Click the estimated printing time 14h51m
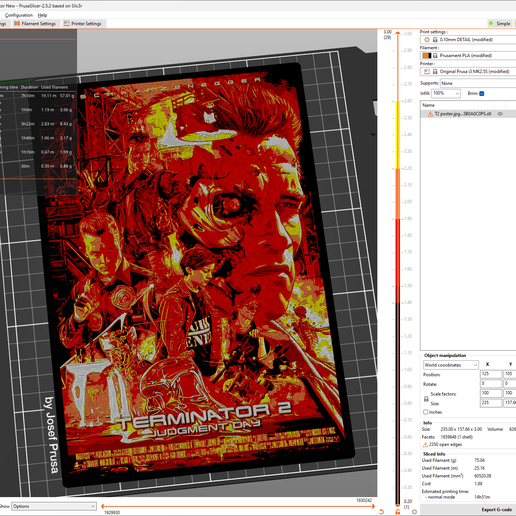This screenshot has width=516, height=516. pyautogui.click(x=482, y=497)
